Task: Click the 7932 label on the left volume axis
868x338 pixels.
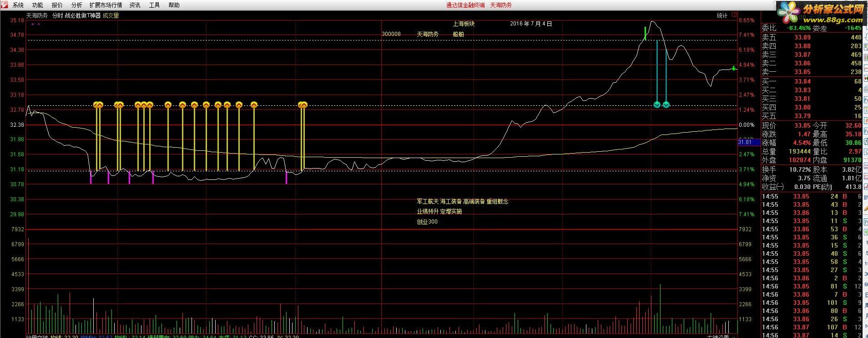Action: click(x=18, y=229)
